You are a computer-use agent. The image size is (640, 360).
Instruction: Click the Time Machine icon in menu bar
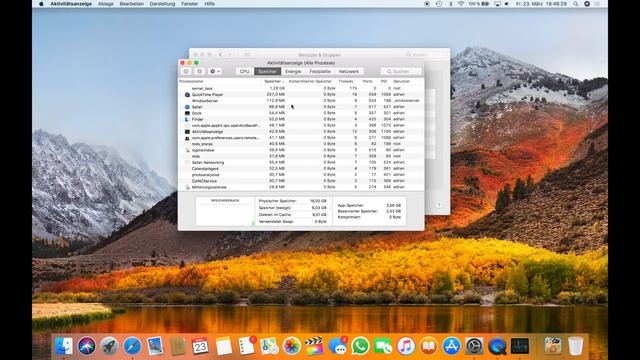coord(439,4)
